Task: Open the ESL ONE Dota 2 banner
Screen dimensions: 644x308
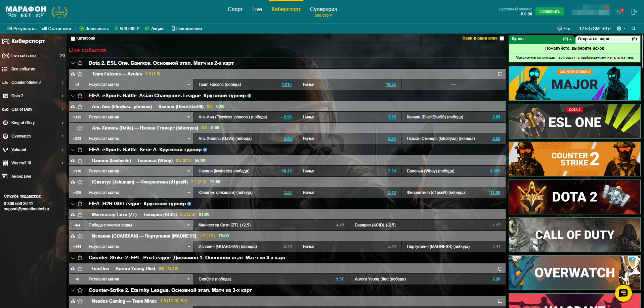Action: [x=574, y=121]
